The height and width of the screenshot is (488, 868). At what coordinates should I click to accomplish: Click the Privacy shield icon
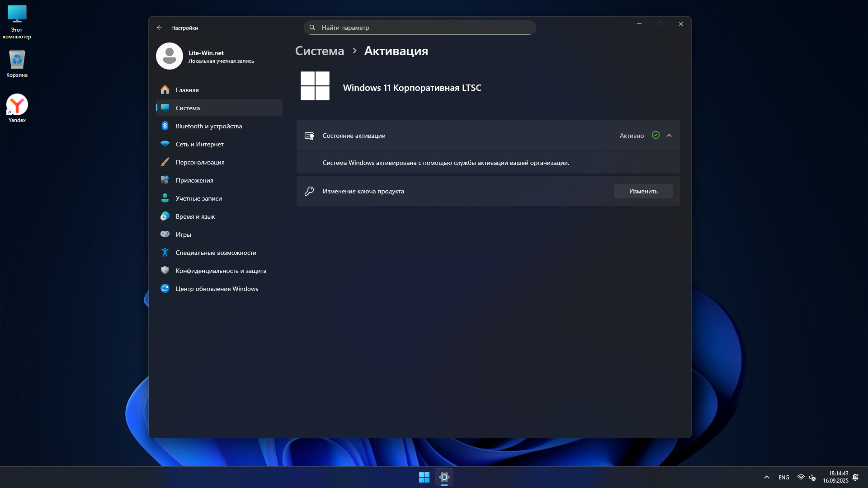pos(165,271)
